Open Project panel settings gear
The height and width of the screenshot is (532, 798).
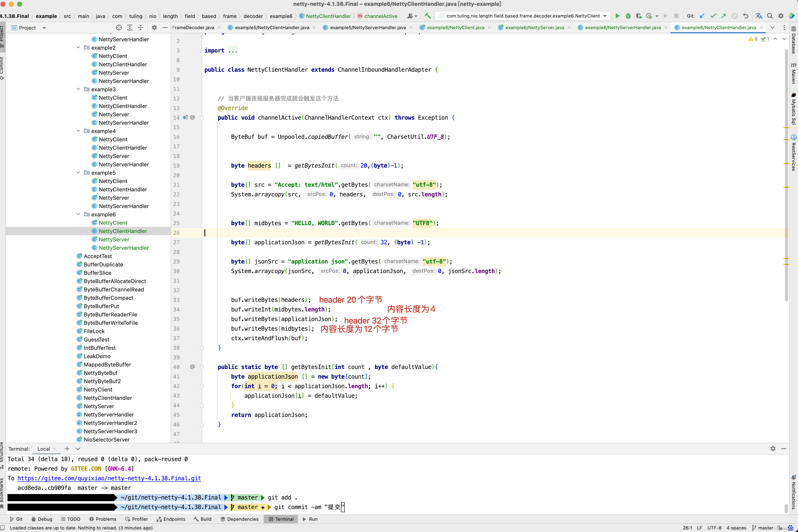154,28
